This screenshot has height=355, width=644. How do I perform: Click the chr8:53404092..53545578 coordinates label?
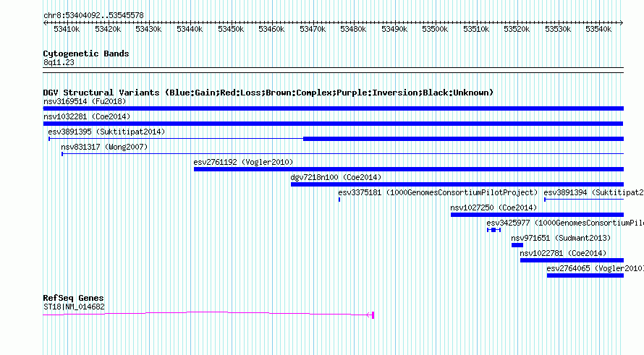pos(93,15)
